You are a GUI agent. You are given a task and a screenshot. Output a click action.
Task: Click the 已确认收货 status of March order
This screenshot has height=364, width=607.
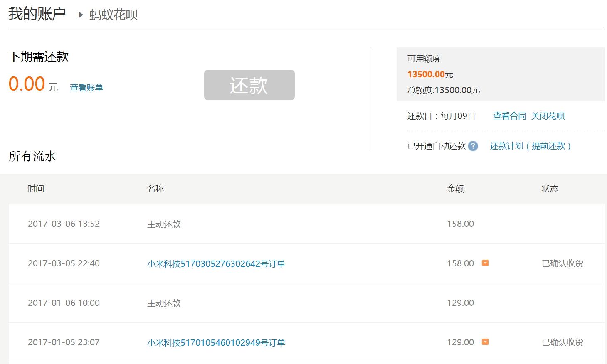click(x=562, y=263)
